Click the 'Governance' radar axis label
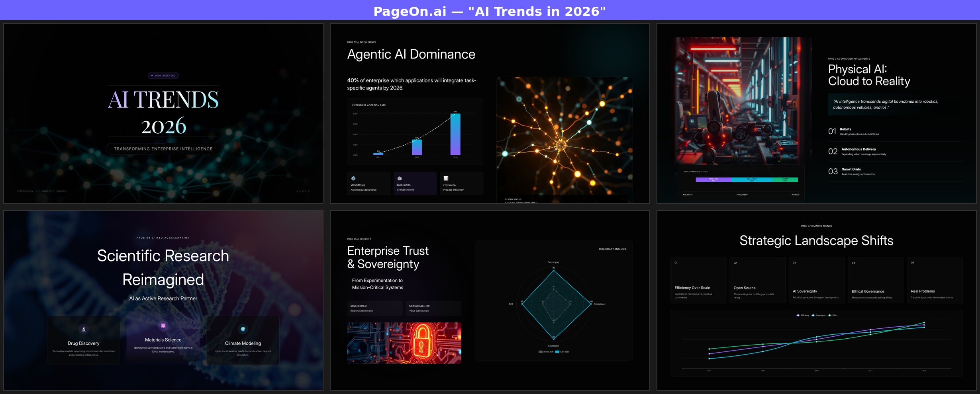The width and height of the screenshot is (980, 394). (x=553, y=346)
